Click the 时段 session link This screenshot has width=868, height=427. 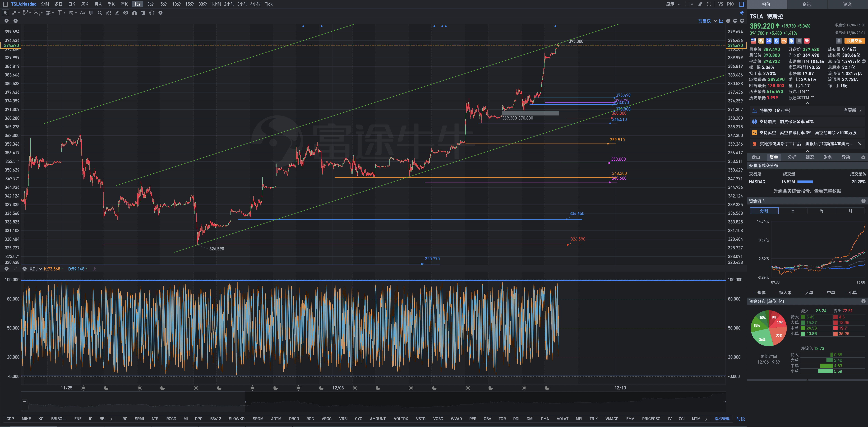click(740, 419)
